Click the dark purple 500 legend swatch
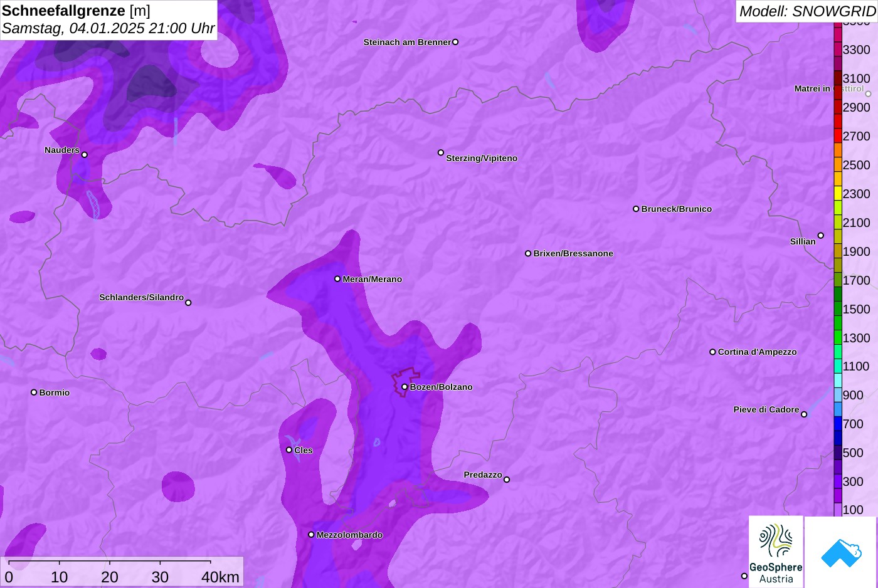 tap(838, 453)
